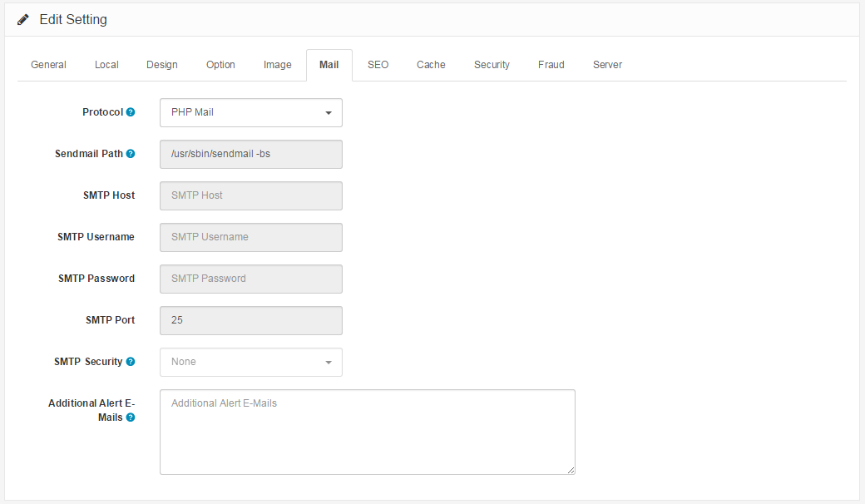Click the Sendmail Path help icon

point(131,153)
